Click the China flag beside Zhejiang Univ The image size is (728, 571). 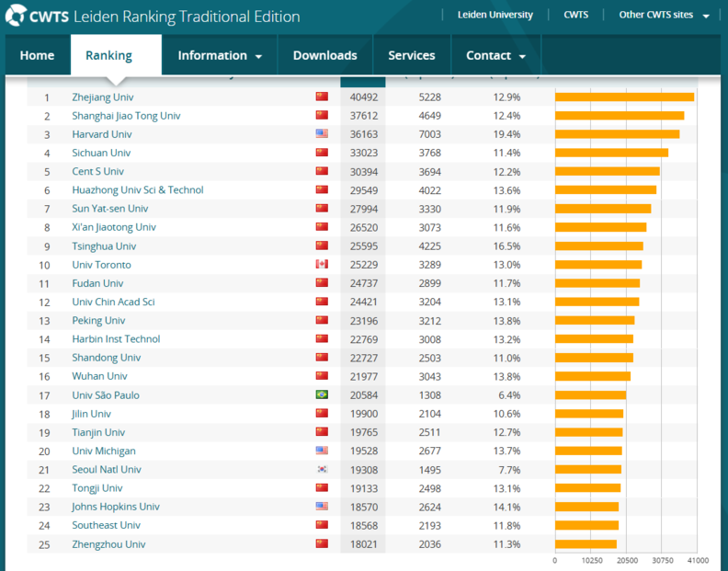pyautogui.click(x=322, y=97)
